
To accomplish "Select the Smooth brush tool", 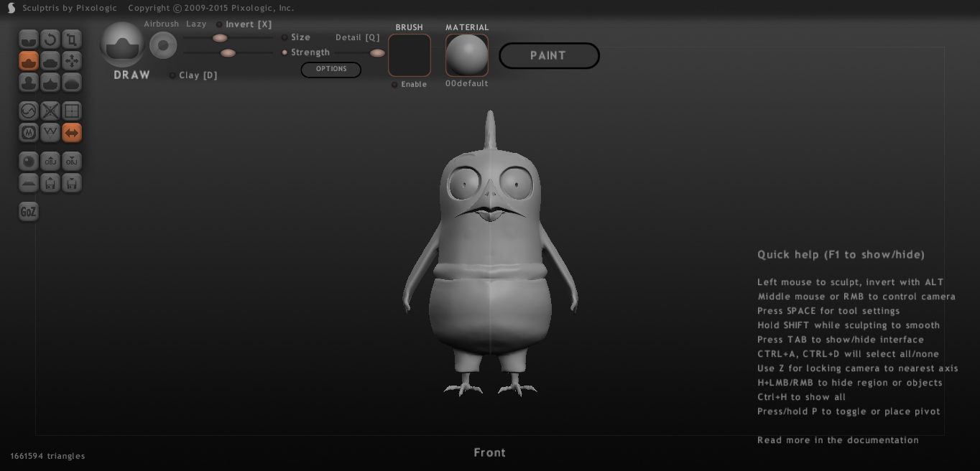I will [72, 83].
